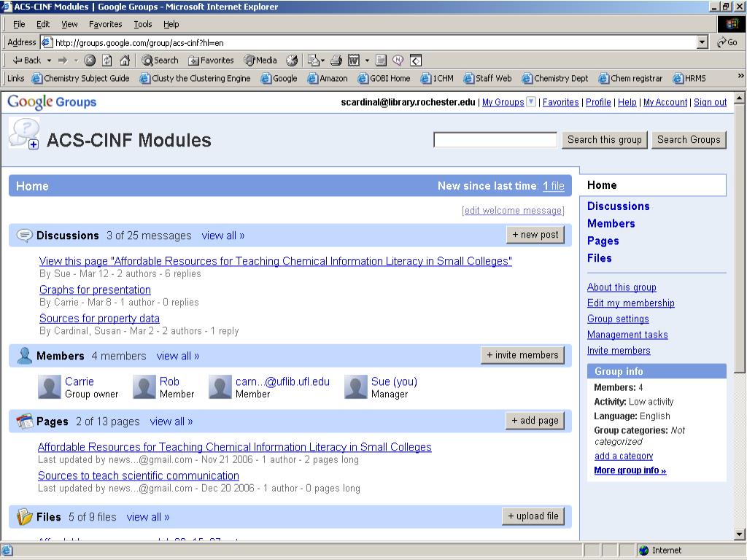Open the Staff Web favorite
Screen dimensions: 747x560
(x=488, y=79)
